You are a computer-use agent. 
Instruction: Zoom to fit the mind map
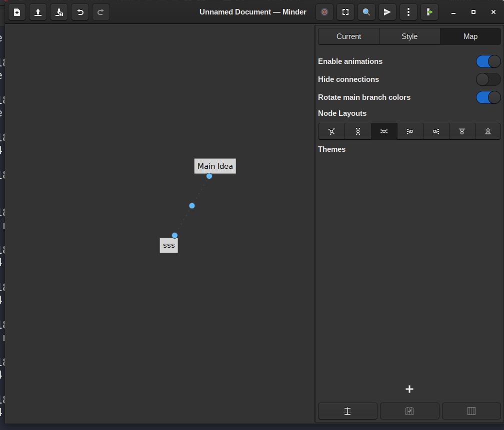tap(345, 12)
